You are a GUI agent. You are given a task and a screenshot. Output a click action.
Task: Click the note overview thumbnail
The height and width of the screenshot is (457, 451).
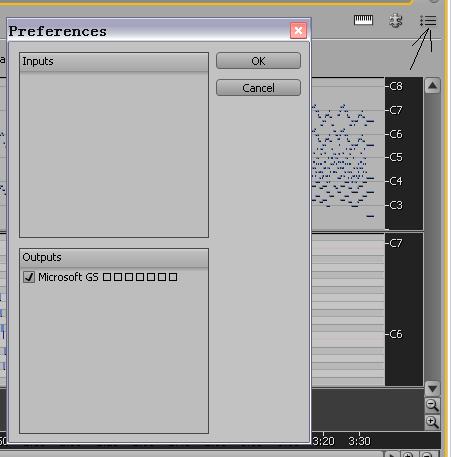pos(348,154)
